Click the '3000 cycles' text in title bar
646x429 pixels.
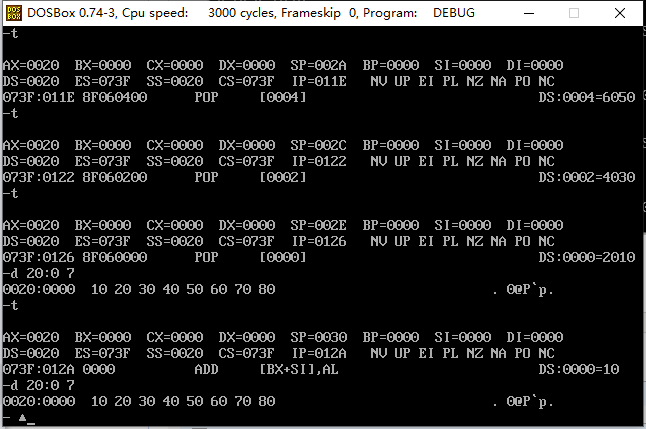(241, 13)
